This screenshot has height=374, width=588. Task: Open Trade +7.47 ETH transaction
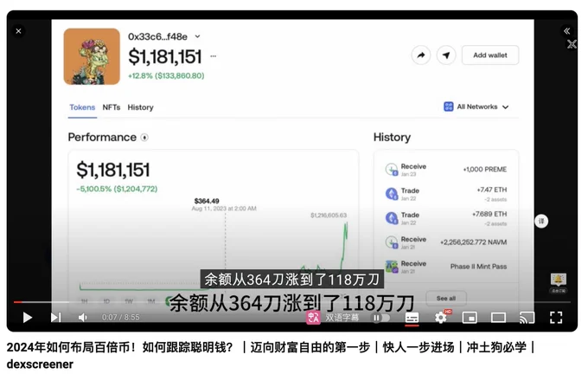click(x=446, y=194)
